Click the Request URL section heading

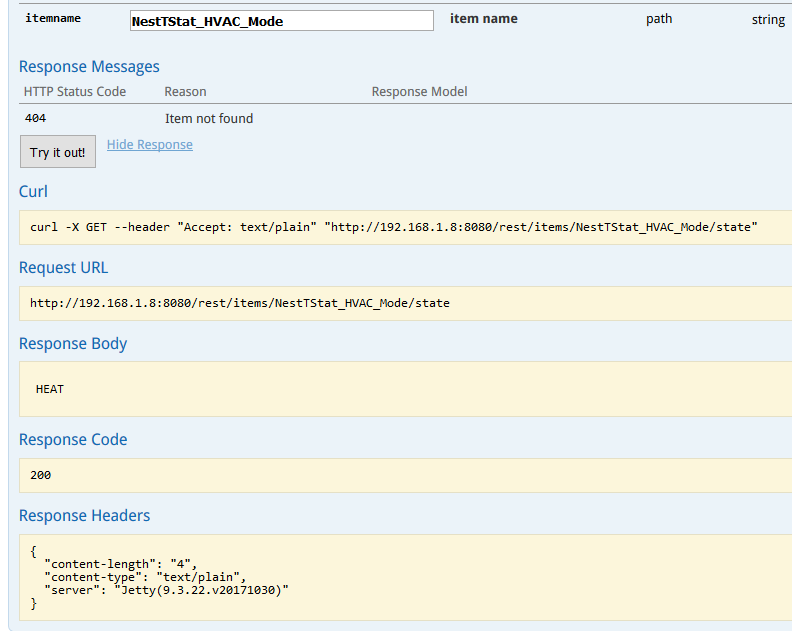(63, 267)
